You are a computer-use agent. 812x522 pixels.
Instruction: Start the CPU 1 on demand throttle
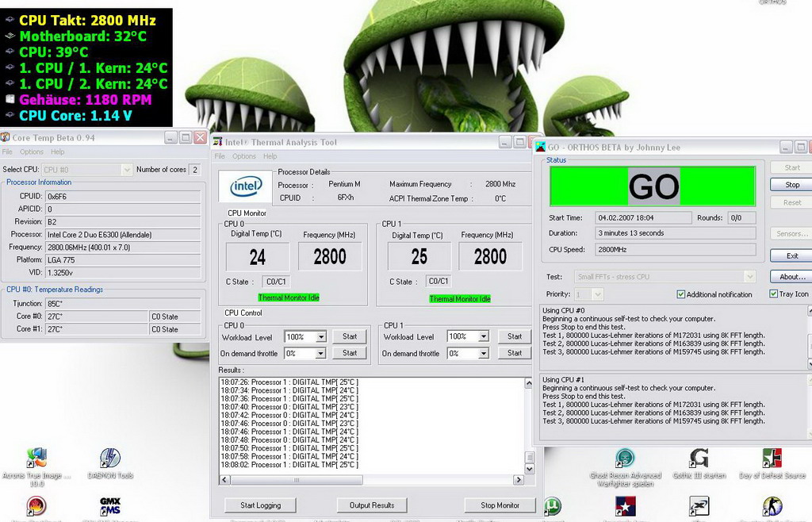pos(514,353)
